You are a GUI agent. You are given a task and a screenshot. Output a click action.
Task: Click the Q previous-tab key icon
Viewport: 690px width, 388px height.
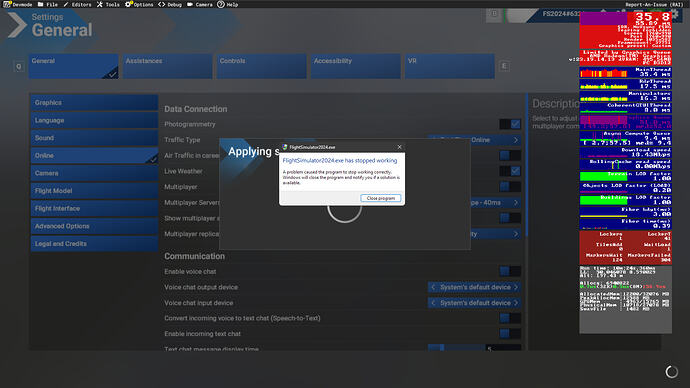(x=18, y=66)
